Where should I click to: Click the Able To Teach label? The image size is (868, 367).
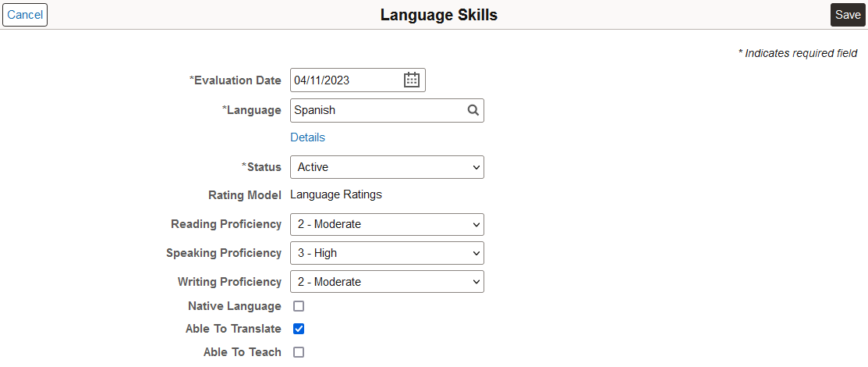[x=243, y=352]
